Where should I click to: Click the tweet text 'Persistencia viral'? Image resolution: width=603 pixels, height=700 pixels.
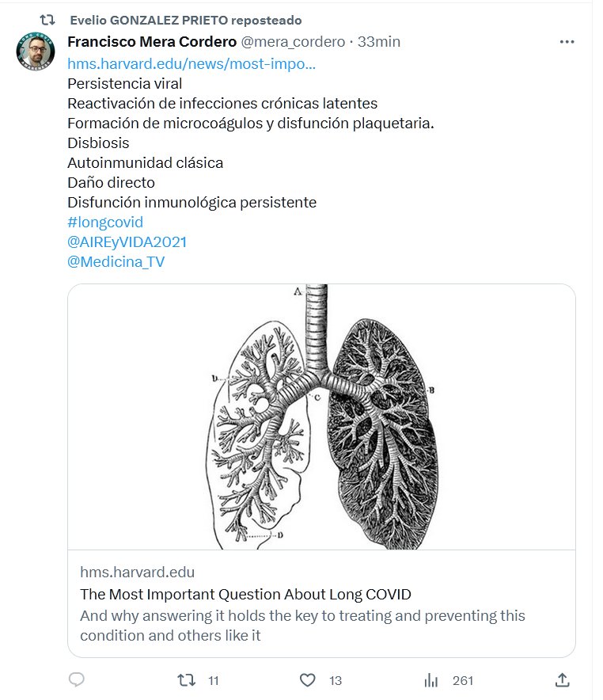point(124,83)
